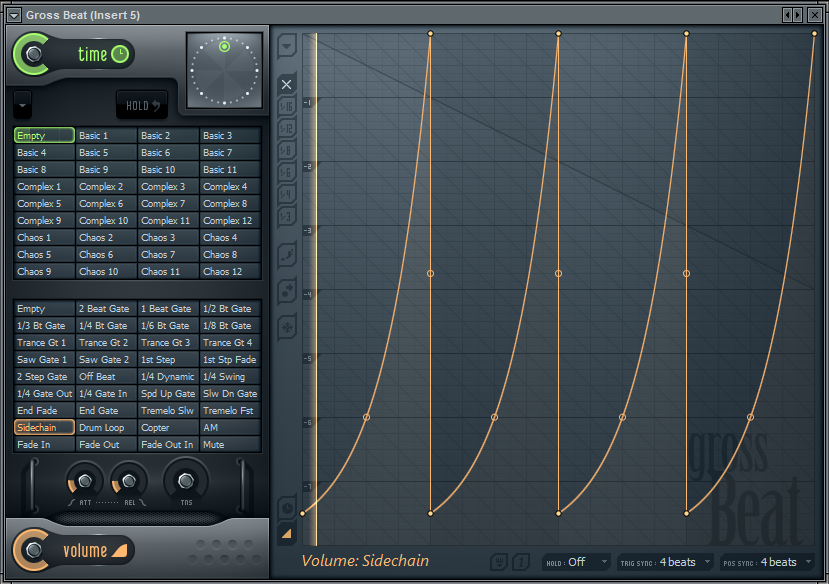Image resolution: width=829 pixels, height=584 pixels.
Task: Click the small triangle icon below envelope toolbar
Action: (x=287, y=534)
